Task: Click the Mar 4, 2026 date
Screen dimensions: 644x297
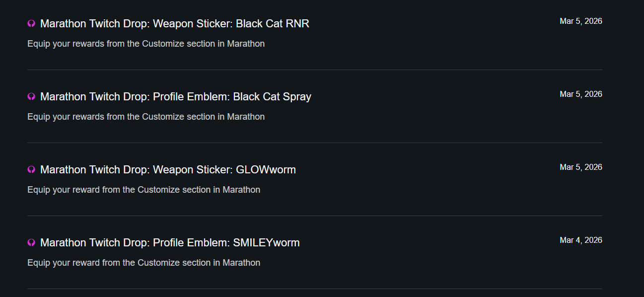Action: point(580,240)
